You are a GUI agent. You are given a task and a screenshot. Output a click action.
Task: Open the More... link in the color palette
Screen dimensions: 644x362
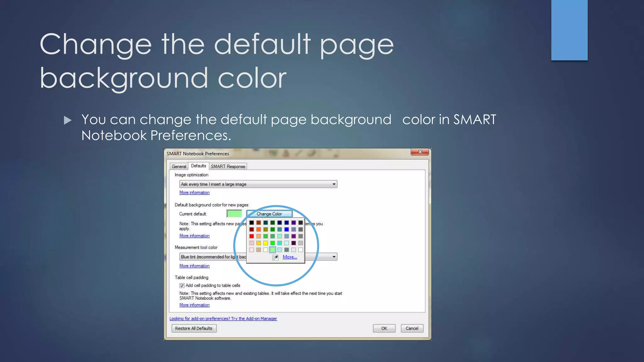coord(290,257)
